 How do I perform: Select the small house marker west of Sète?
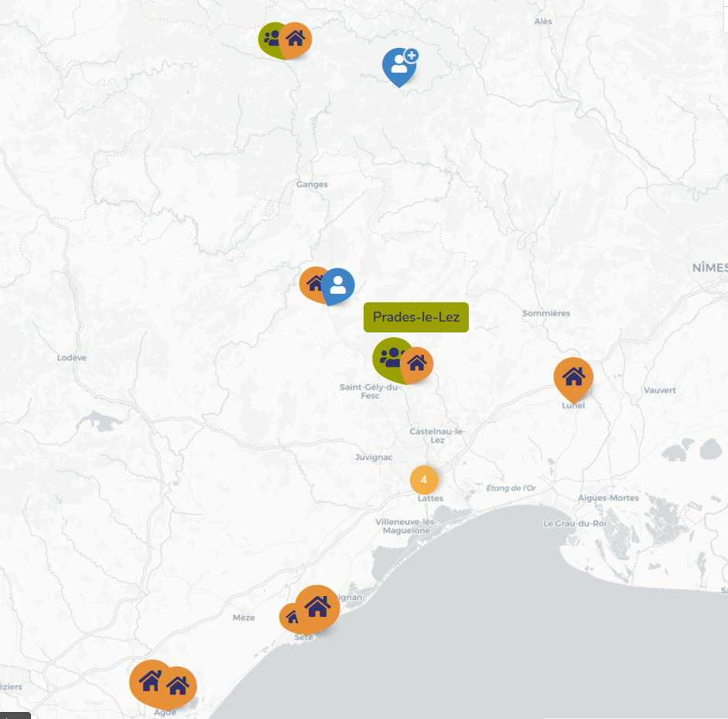click(291, 617)
